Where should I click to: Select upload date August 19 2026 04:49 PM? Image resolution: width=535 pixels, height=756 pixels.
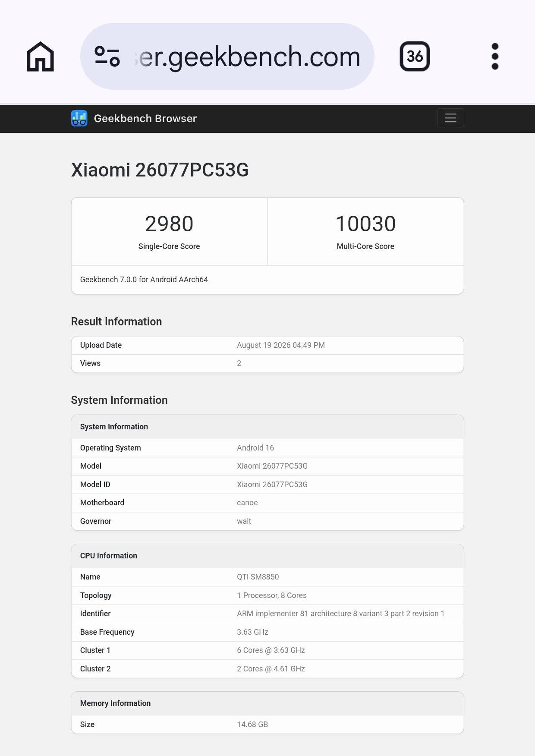click(281, 345)
